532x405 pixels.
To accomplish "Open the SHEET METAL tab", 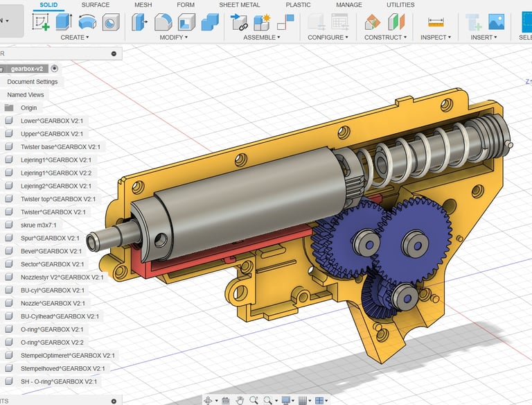I will click(240, 5).
